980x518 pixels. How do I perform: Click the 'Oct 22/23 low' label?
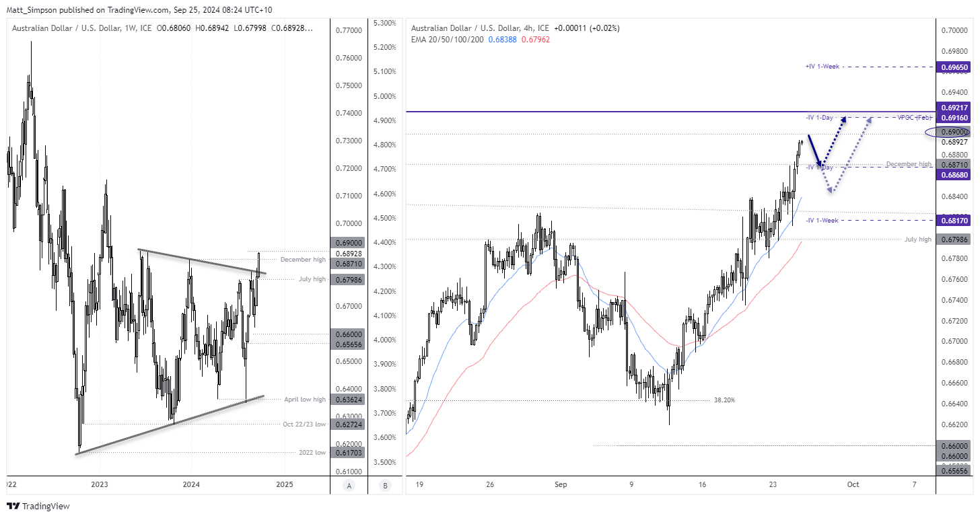click(304, 424)
